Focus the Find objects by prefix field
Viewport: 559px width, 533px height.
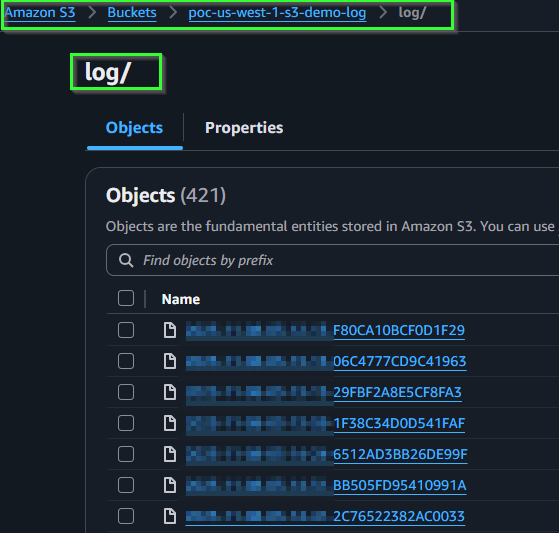(332, 260)
